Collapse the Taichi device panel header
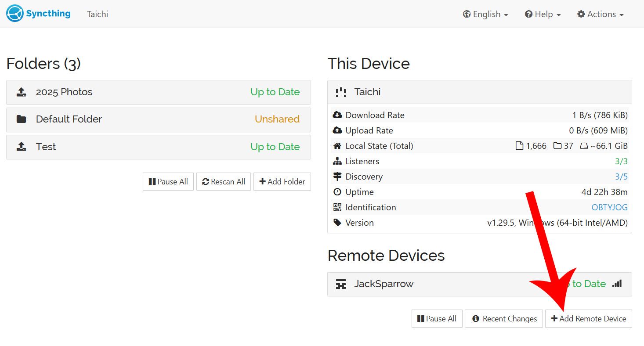 coord(480,92)
